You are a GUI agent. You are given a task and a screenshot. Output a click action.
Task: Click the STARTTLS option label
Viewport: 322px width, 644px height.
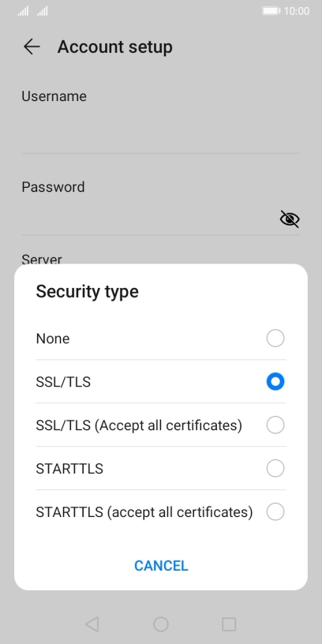coord(69,469)
